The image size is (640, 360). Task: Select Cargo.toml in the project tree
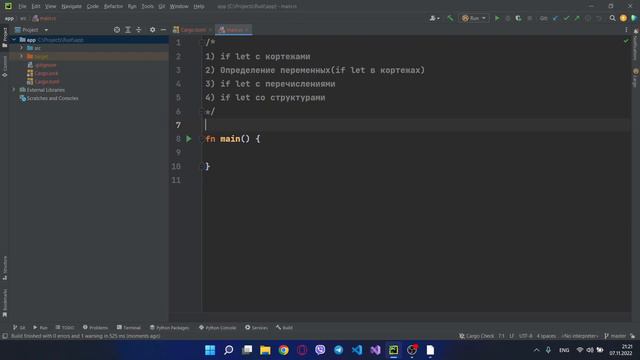pyautogui.click(x=43, y=82)
